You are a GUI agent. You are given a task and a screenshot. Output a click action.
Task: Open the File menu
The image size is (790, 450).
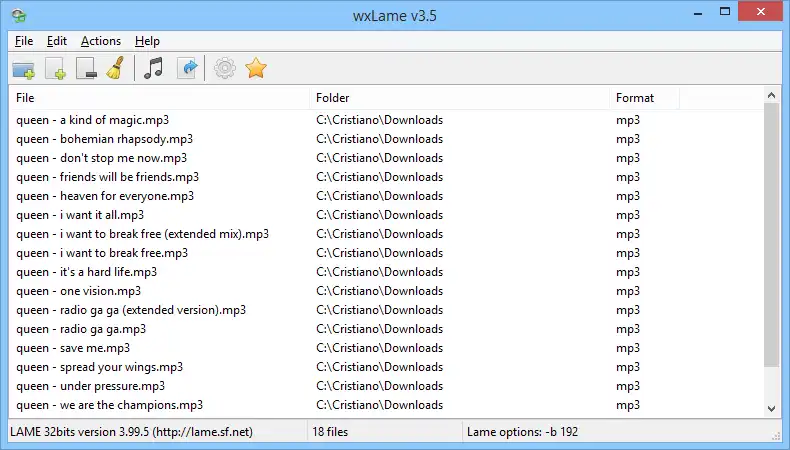pos(24,41)
